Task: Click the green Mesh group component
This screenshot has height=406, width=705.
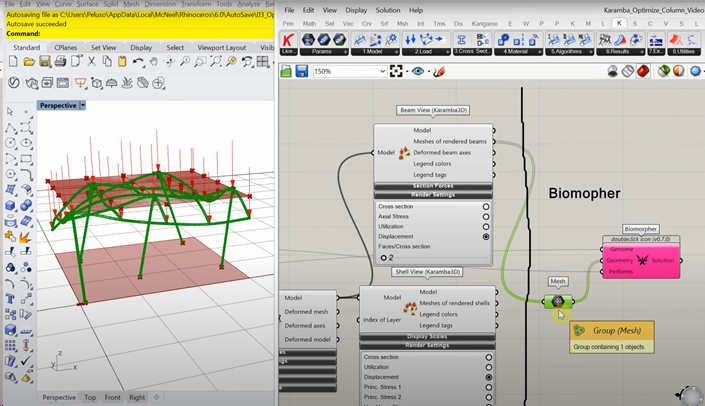Action: pyautogui.click(x=558, y=301)
